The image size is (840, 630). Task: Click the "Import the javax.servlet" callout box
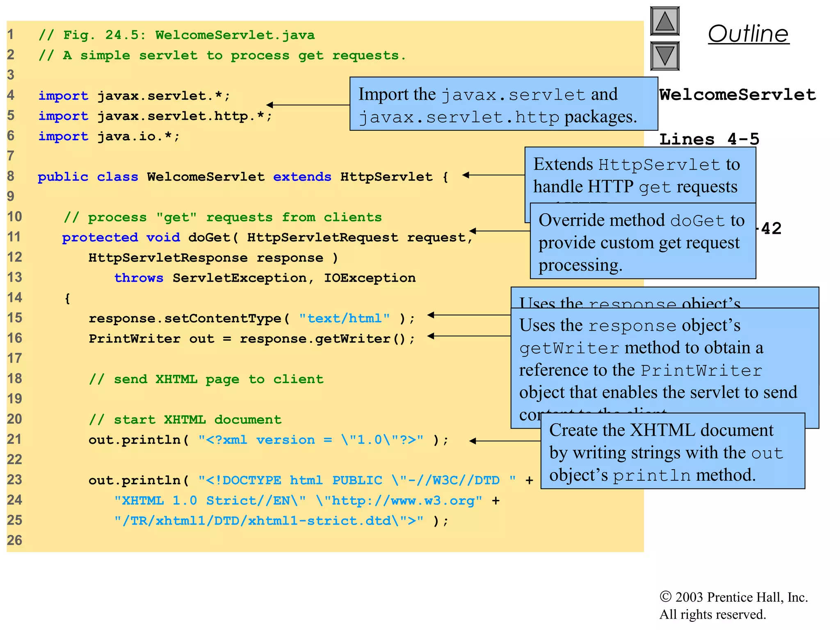tap(504, 104)
